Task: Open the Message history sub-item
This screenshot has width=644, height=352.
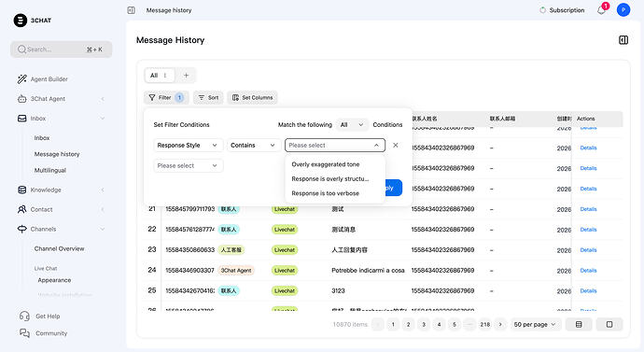Action: coord(57,154)
